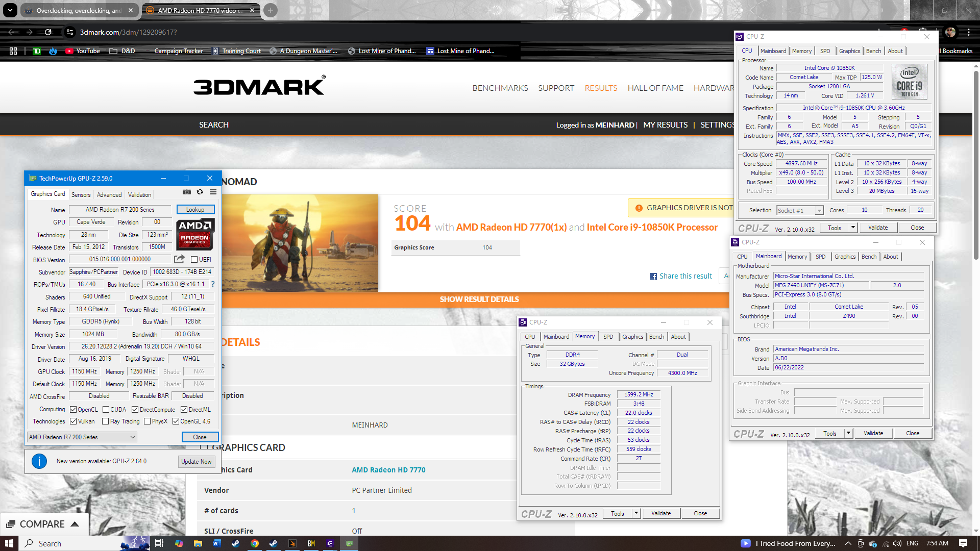Open the browser tab search dropdown
Image resolution: width=980 pixels, height=551 pixels.
coord(10,10)
